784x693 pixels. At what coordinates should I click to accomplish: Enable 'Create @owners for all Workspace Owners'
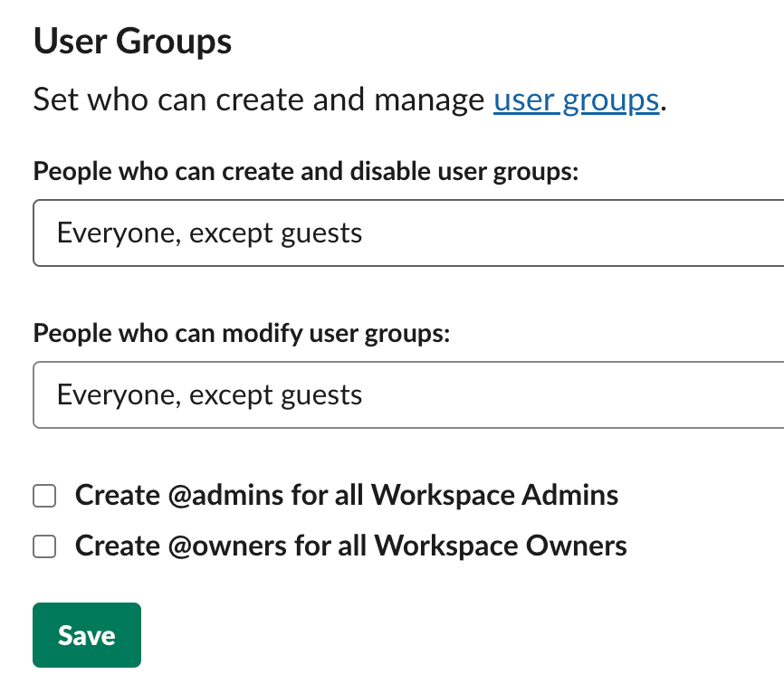click(43, 546)
